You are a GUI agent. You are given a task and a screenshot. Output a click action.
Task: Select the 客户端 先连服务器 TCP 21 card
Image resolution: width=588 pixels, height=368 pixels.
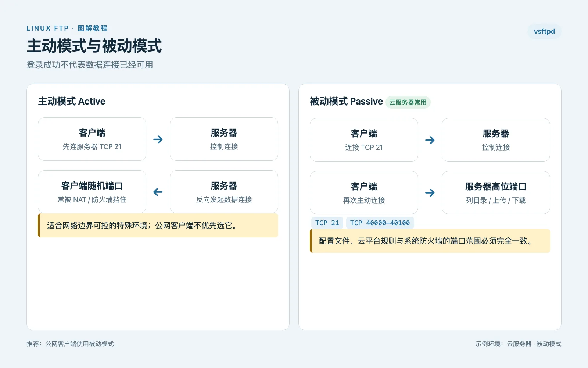tap(92, 139)
